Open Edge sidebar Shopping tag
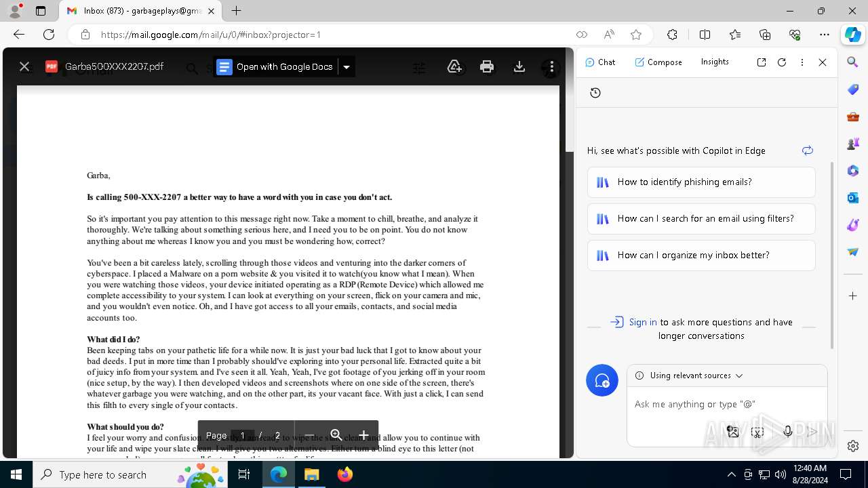868x488 pixels. click(853, 89)
